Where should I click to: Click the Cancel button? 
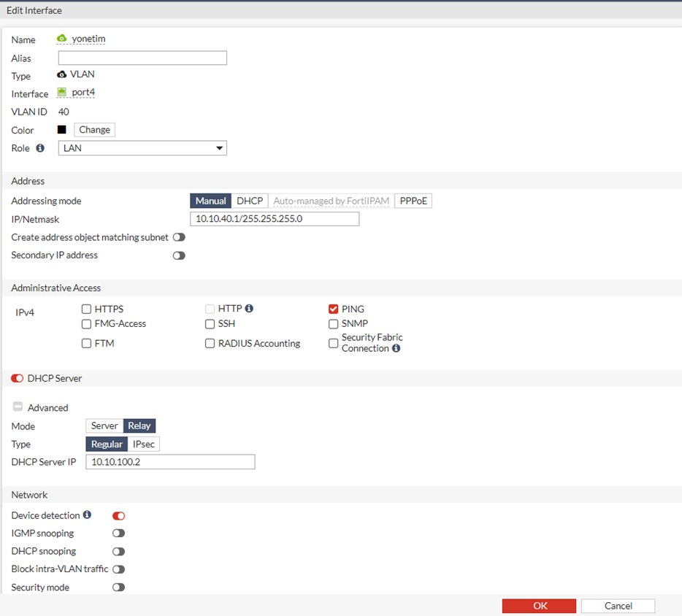click(x=618, y=605)
